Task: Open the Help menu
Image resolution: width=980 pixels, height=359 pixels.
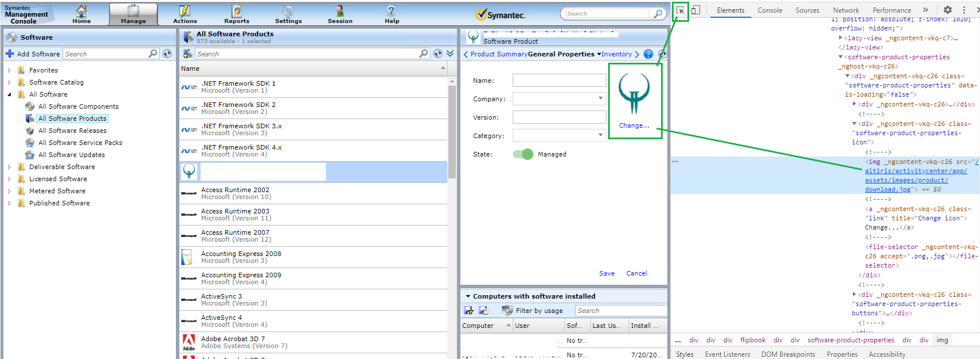Action: coord(392,14)
